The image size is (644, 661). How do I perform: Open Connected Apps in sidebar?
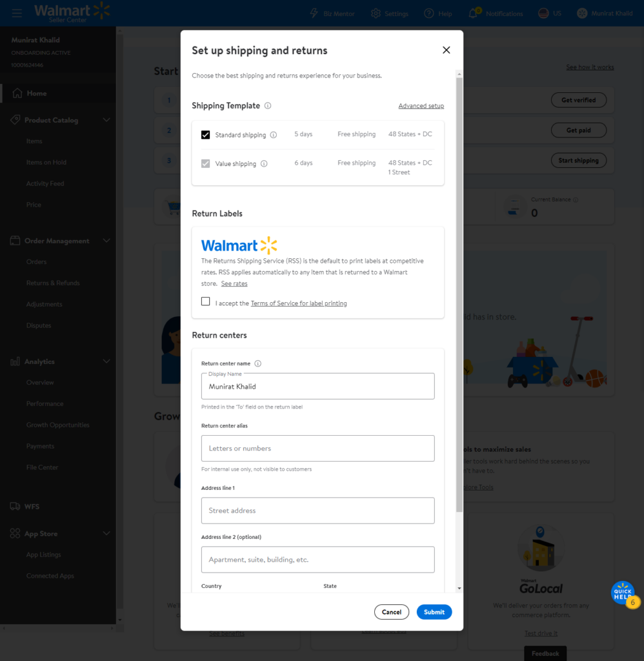click(x=50, y=575)
